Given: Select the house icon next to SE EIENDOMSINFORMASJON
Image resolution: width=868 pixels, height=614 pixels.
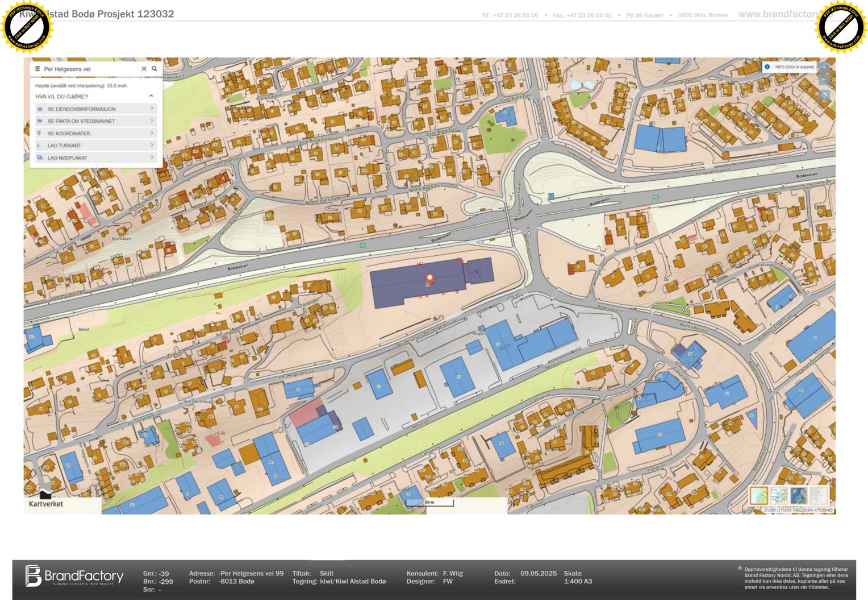Looking at the screenshot, I should [x=40, y=109].
